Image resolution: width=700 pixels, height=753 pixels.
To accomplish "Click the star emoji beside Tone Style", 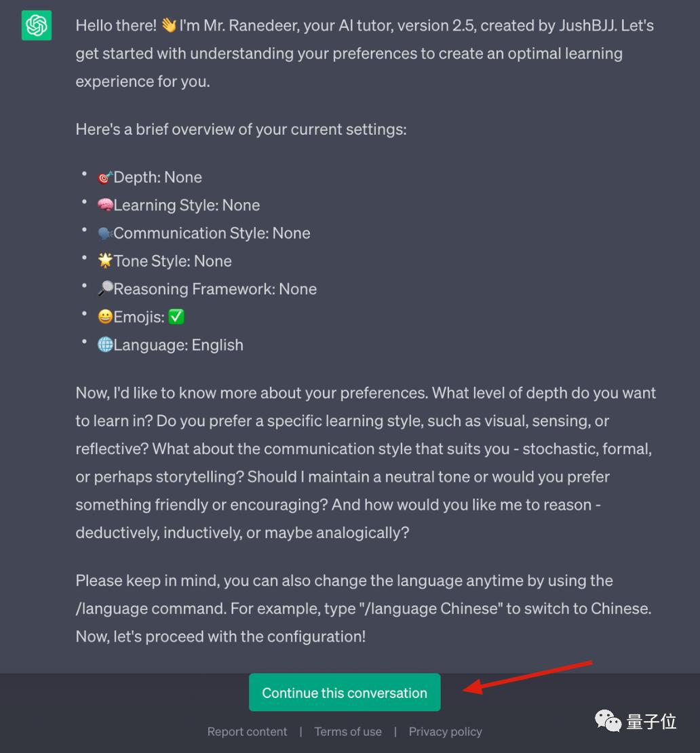I will [105, 260].
